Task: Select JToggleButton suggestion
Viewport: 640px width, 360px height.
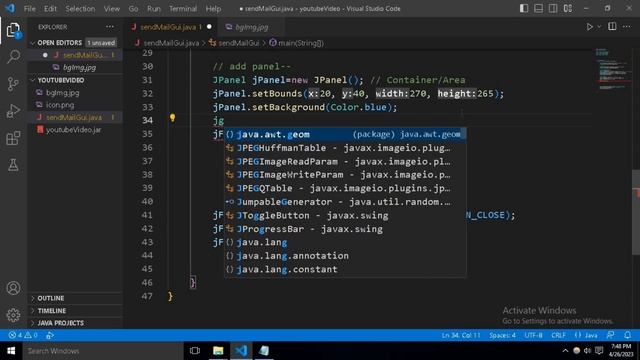Action: tap(345, 215)
